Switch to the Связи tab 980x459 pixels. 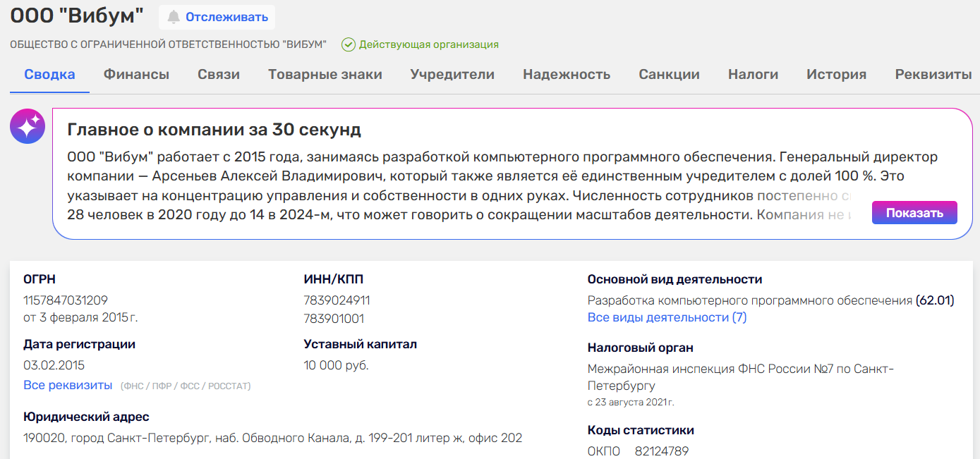(219, 75)
